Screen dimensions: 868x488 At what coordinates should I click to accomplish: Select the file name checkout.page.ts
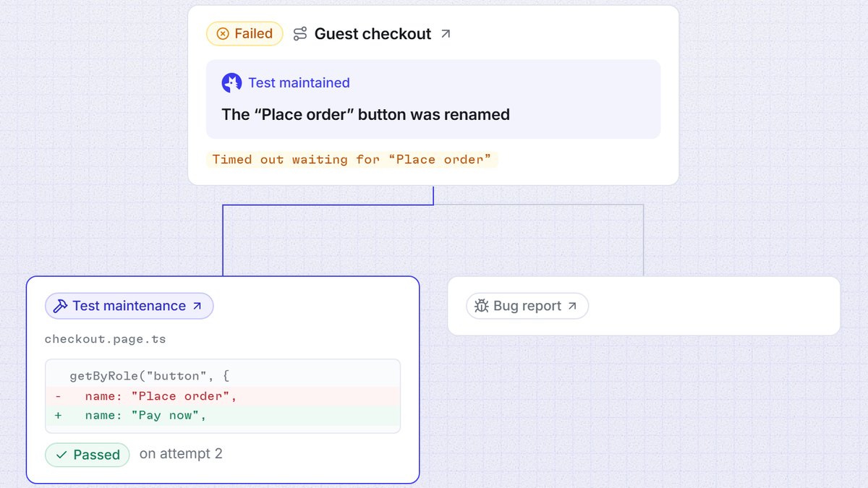(x=106, y=339)
